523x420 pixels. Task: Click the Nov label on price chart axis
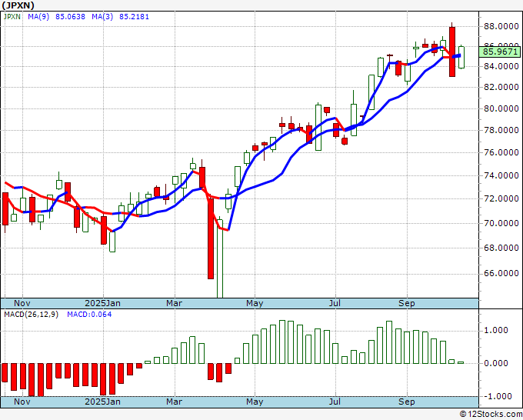tap(22, 303)
